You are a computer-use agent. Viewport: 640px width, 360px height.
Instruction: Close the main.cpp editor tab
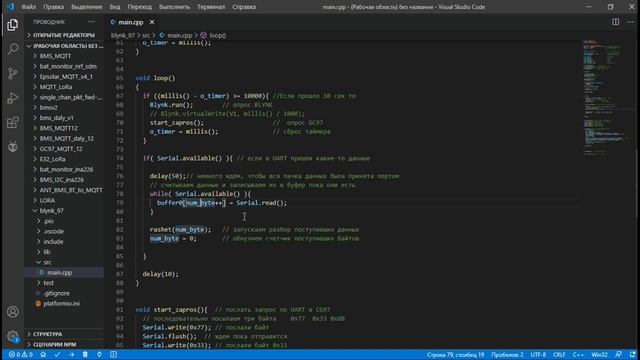pos(152,22)
